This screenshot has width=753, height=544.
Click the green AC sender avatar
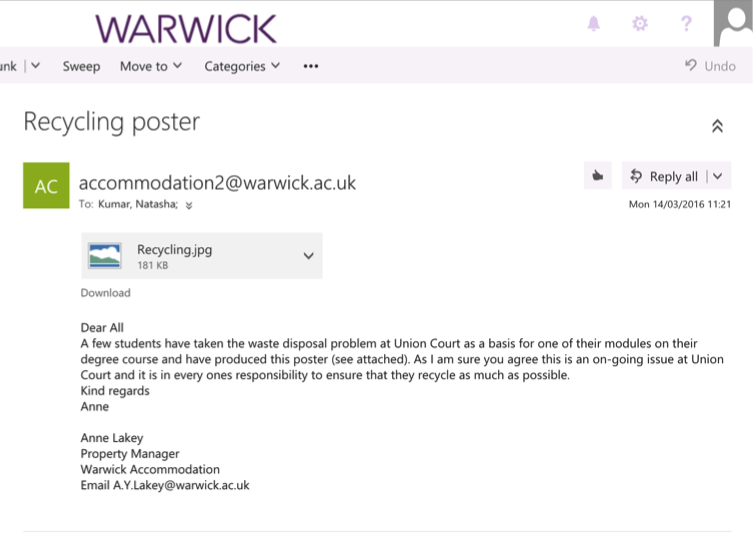coord(46,186)
